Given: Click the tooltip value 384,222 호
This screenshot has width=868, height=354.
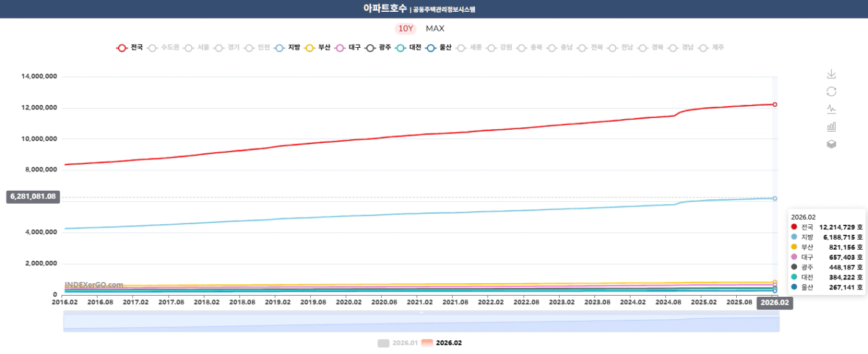Looking at the screenshot, I should tap(846, 277).
